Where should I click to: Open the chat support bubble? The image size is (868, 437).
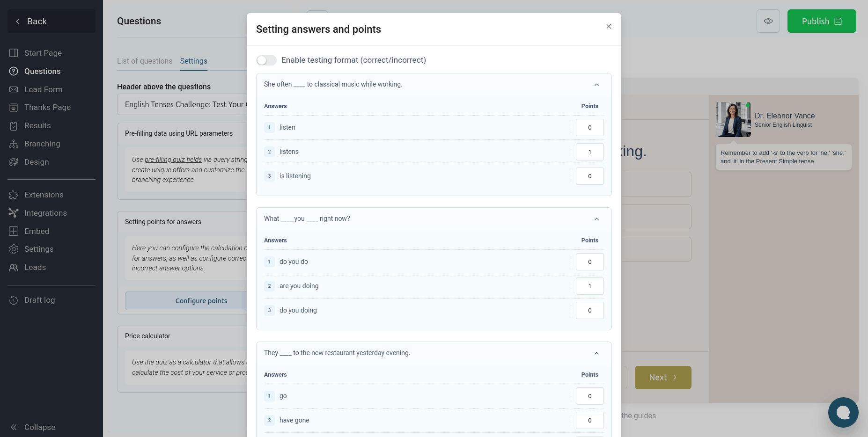[843, 412]
